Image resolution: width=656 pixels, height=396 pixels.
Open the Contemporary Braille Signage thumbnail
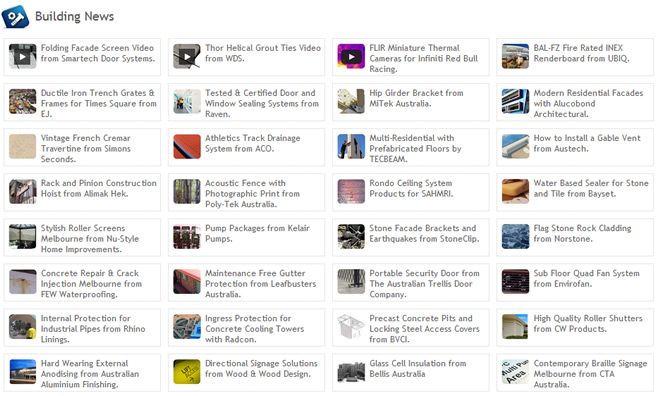[515, 371]
